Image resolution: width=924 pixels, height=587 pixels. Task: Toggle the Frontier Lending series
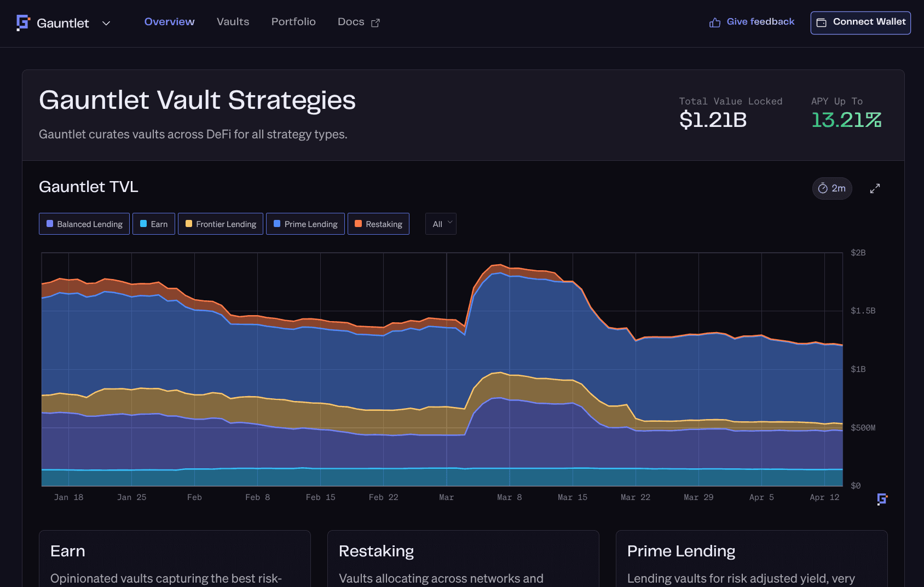[x=221, y=224]
